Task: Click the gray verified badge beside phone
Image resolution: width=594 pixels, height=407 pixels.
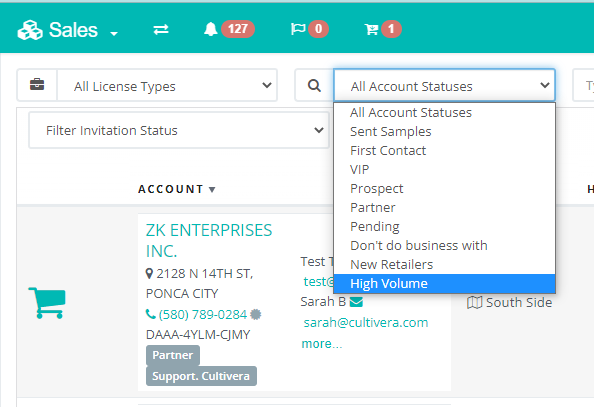Action: tap(256, 314)
